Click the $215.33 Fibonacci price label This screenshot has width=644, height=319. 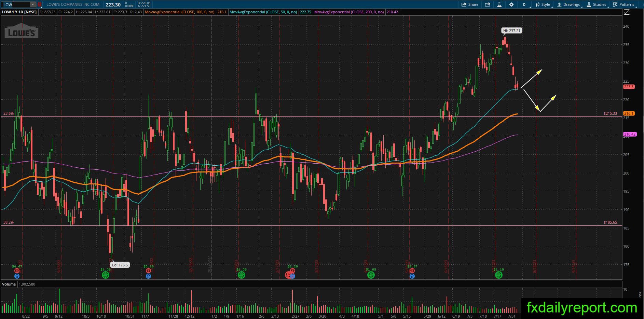(610, 113)
